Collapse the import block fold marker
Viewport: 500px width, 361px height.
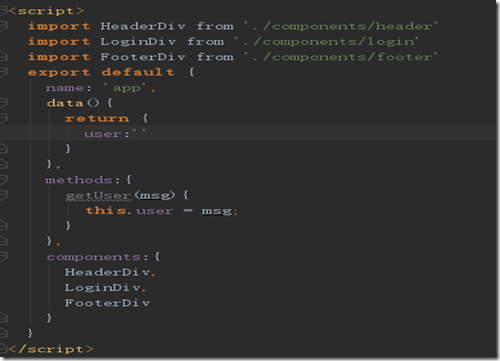tap(3, 26)
